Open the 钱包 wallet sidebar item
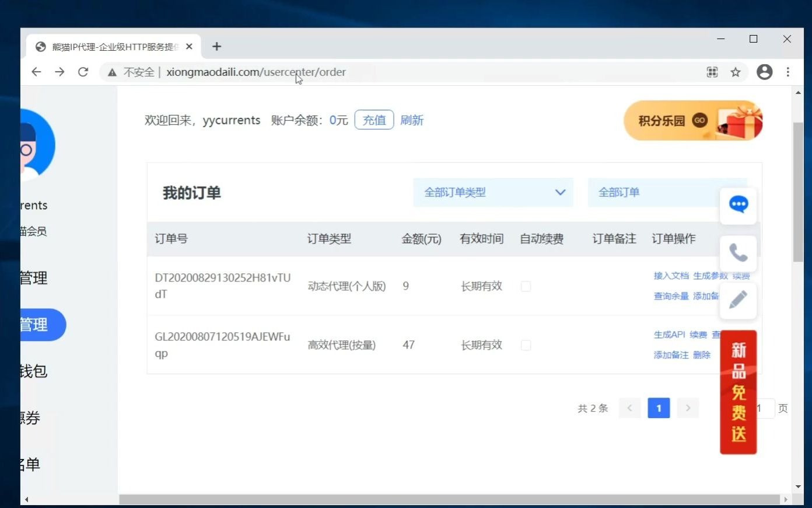The height and width of the screenshot is (508, 812). (x=33, y=371)
